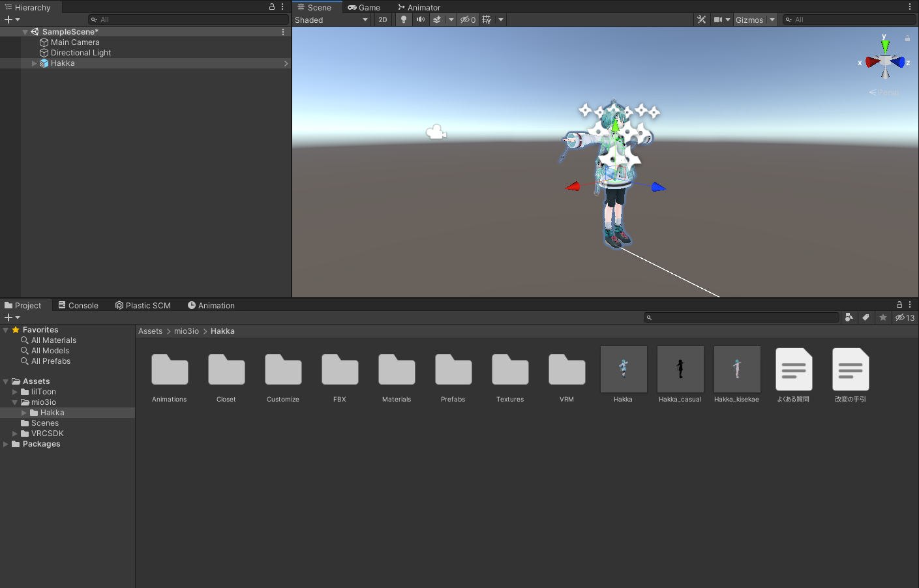Screen dimensions: 919x588
Task: Toggle Gizmos button in Scene view
Action: [x=749, y=20]
